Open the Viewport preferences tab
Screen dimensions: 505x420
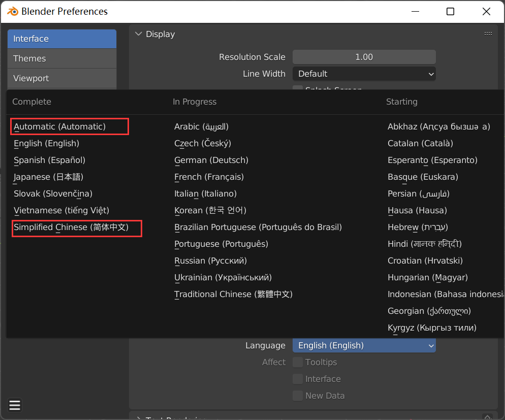[x=61, y=78]
